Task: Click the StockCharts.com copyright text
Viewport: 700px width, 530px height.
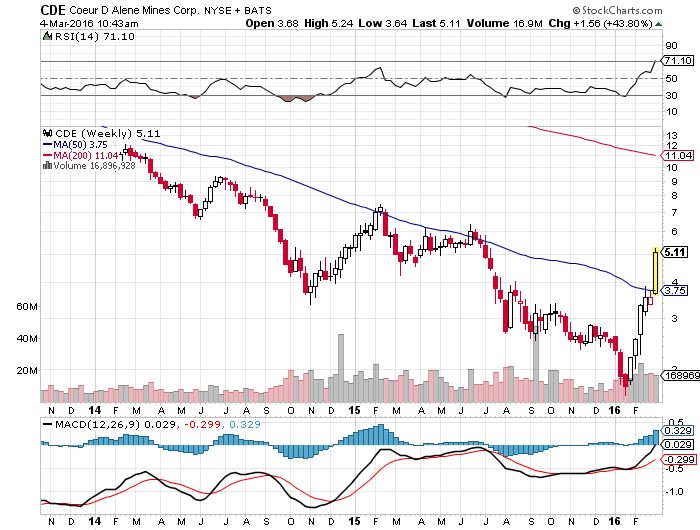Action: (617, 10)
